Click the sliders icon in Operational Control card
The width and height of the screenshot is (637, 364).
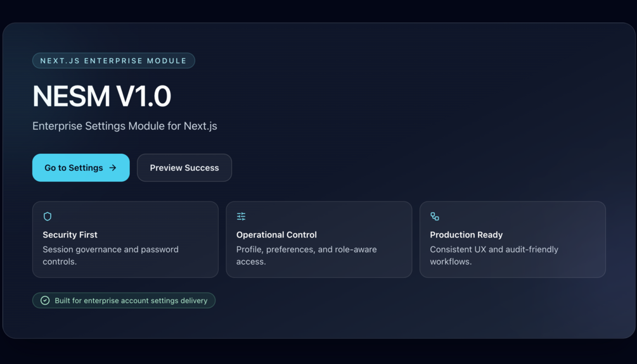pyautogui.click(x=241, y=217)
